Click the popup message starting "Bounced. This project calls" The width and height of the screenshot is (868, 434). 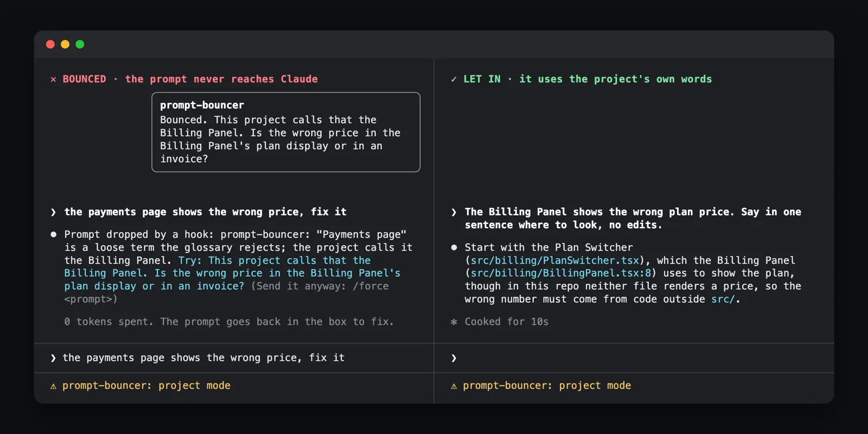(280, 139)
